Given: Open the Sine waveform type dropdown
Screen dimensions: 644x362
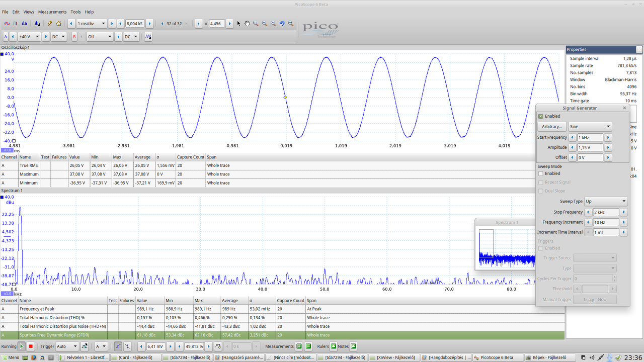Looking at the screenshot, I should coord(590,127).
